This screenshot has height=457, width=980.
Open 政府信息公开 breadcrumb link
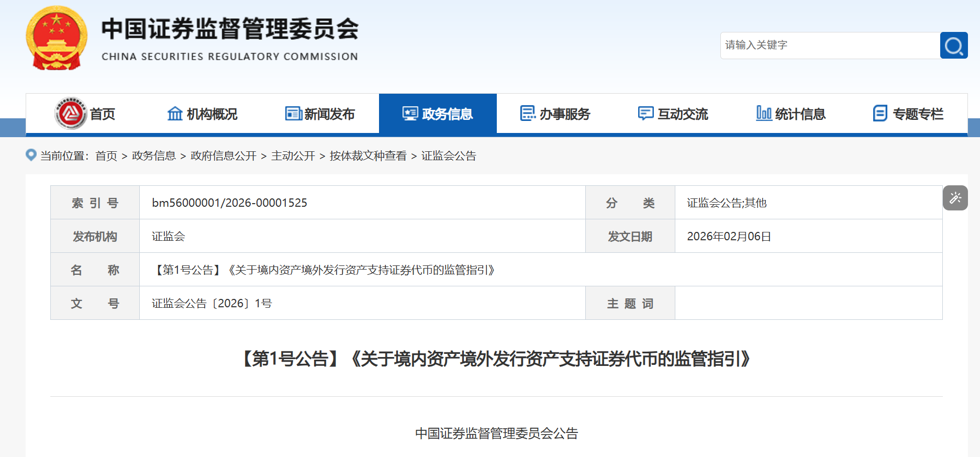tap(224, 156)
